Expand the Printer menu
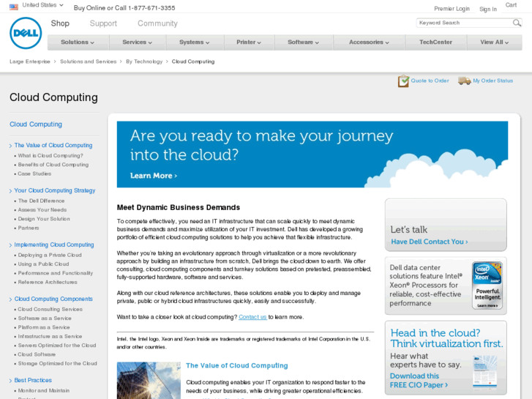532x399 pixels. (249, 42)
